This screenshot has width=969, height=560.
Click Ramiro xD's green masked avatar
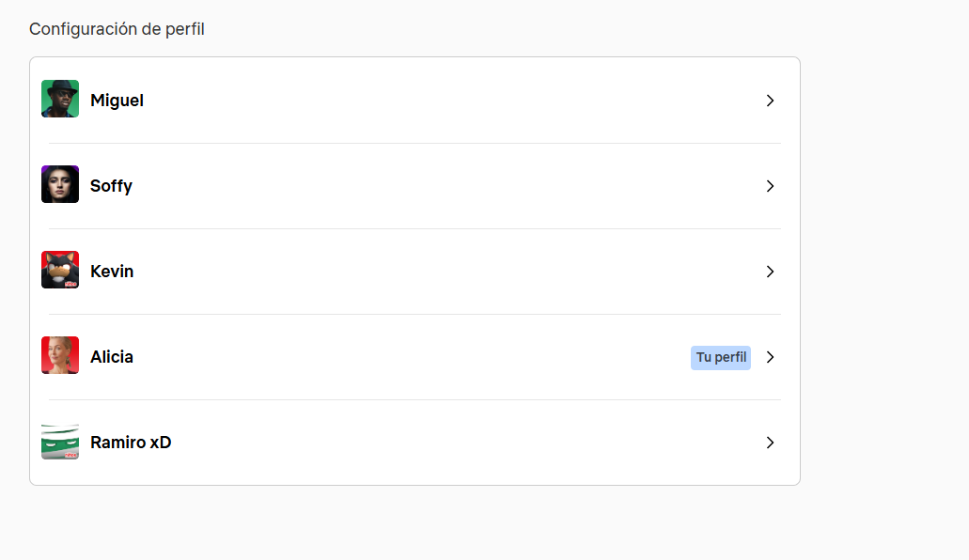(x=60, y=442)
